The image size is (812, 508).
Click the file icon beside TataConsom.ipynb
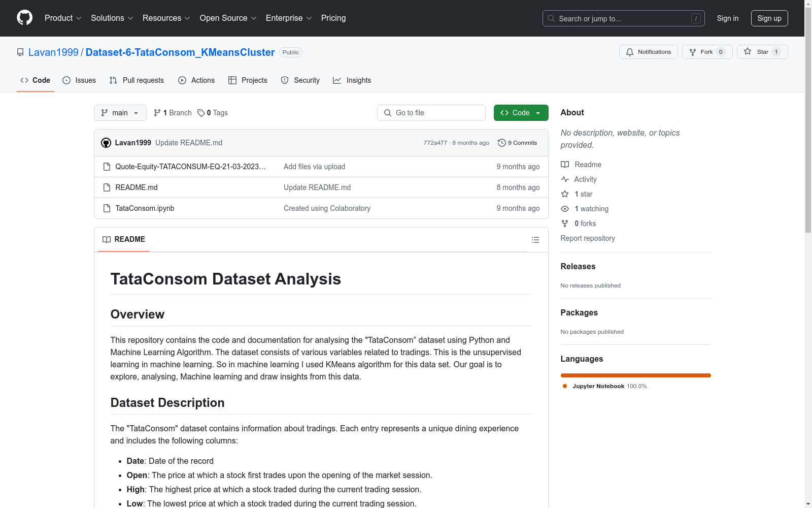pyautogui.click(x=107, y=208)
